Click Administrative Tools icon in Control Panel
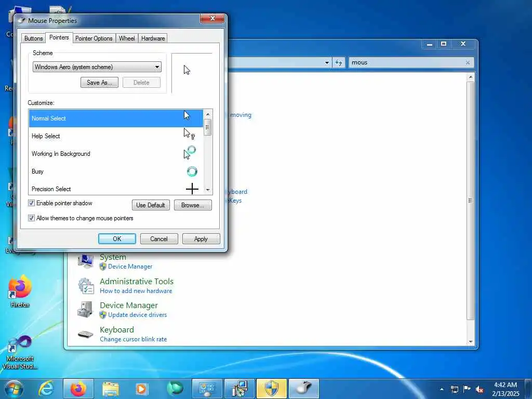532x399 pixels. point(86,286)
